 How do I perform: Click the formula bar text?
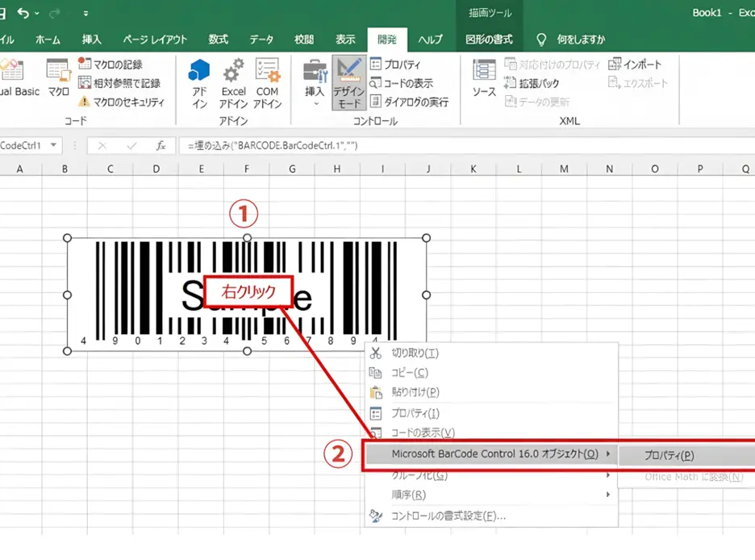click(x=273, y=145)
